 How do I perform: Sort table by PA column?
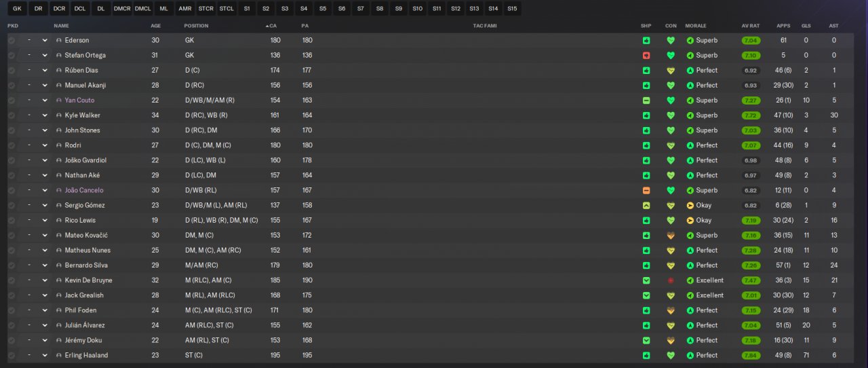coord(305,26)
